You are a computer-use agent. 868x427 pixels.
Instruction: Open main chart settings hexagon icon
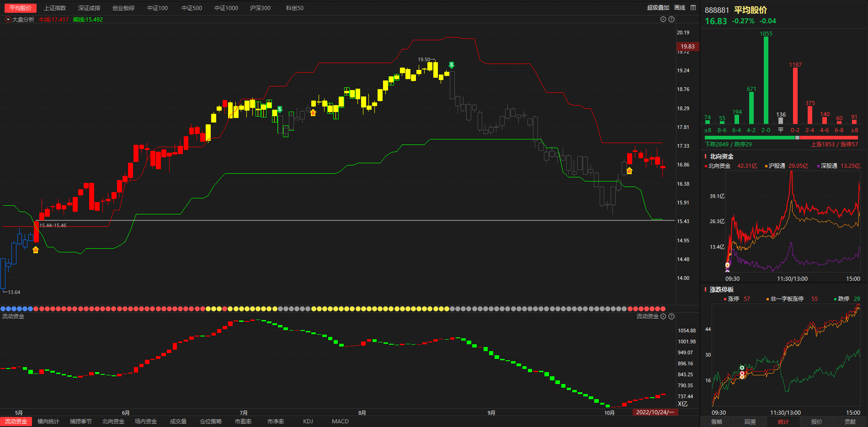pyautogui.click(x=663, y=19)
